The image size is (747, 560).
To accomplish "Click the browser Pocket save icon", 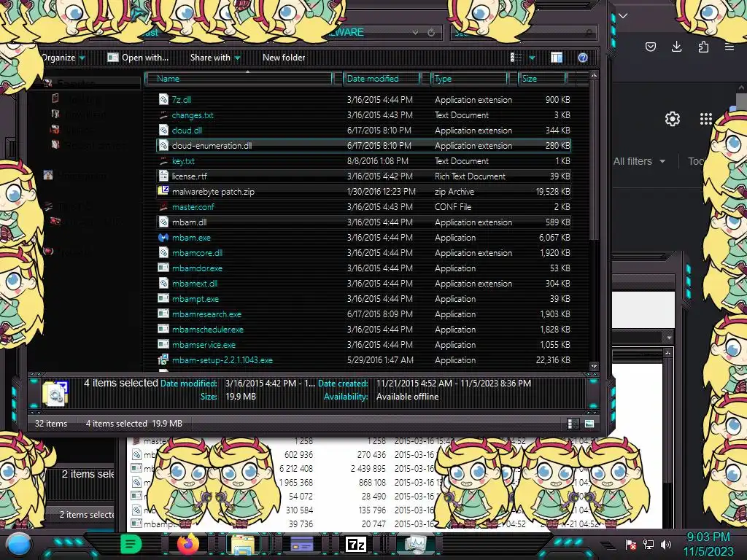I will pyautogui.click(x=650, y=47).
